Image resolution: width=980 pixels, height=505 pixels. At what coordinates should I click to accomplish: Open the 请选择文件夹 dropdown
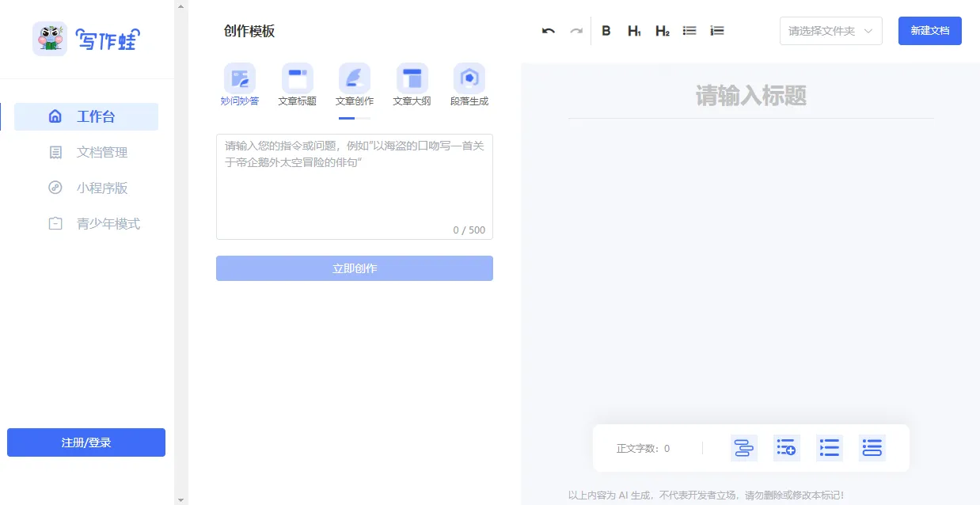click(x=831, y=31)
